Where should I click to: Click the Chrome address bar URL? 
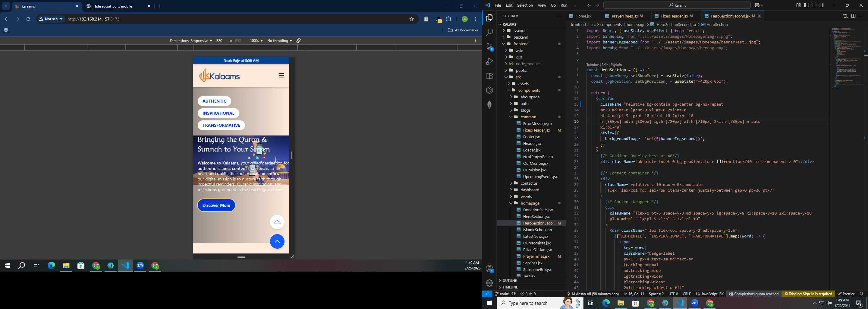(x=94, y=19)
